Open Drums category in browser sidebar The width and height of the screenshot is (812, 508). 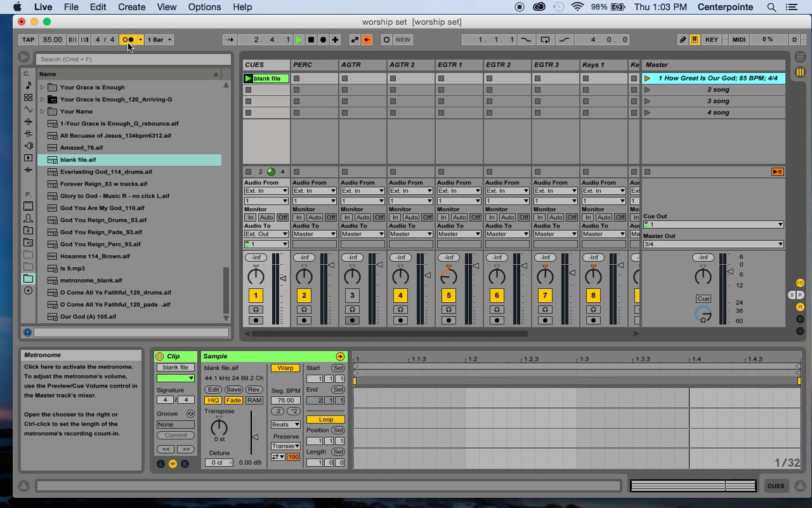point(28,97)
